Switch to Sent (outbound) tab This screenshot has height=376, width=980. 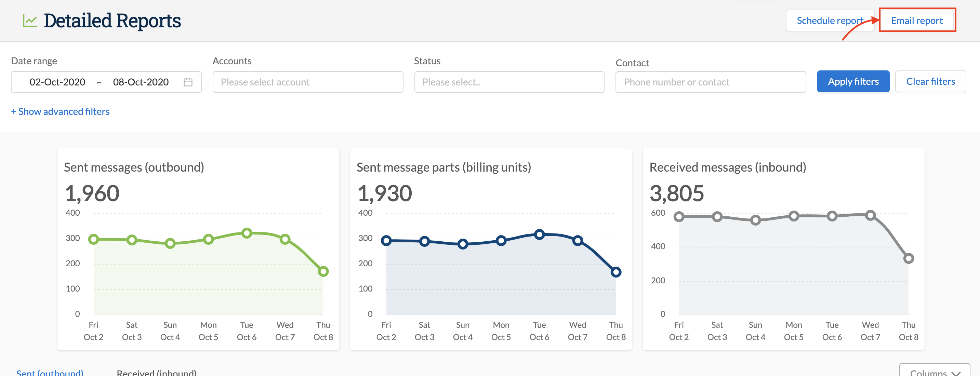(50, 372)
